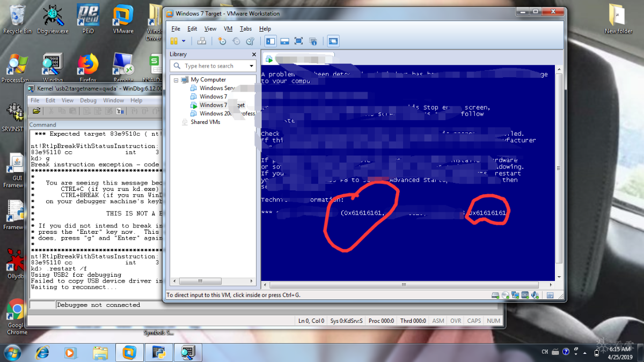The height and width of the screenshot is (362, 644).
Task: Open the power options dropdown arrow in VMware
Action: [184, 41]
